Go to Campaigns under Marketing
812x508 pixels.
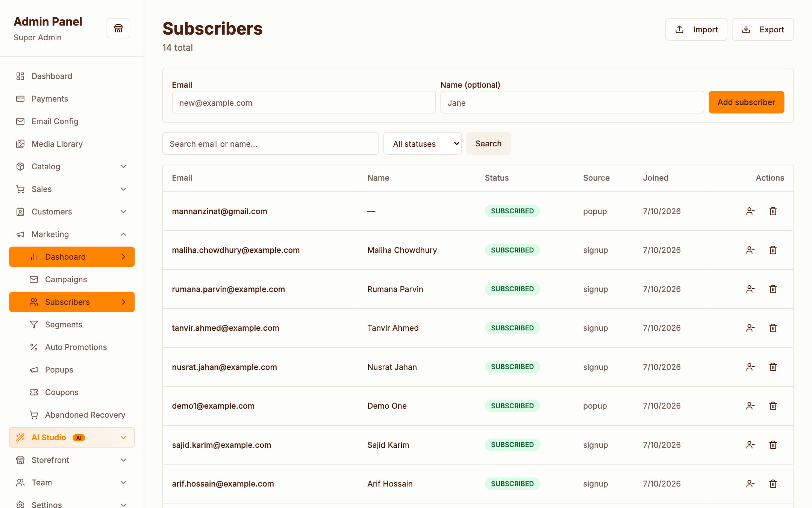pyautogui.click(x=72, y=279)
